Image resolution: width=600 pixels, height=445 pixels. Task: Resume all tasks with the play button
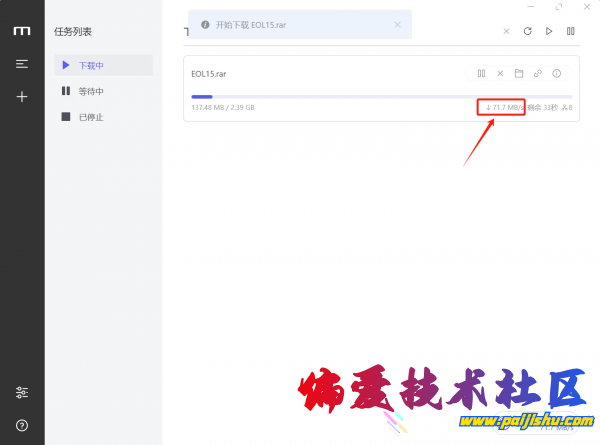pyautogui.click(x=549, y=31)
